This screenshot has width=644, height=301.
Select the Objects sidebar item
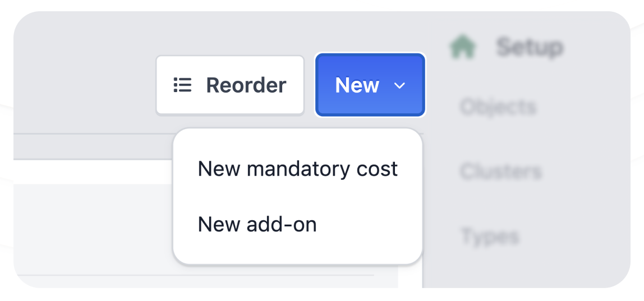(498, 107)
